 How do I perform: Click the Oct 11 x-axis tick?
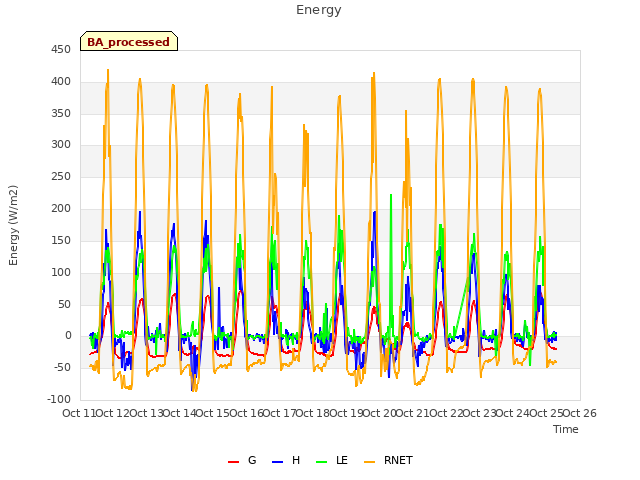point(79,413)
